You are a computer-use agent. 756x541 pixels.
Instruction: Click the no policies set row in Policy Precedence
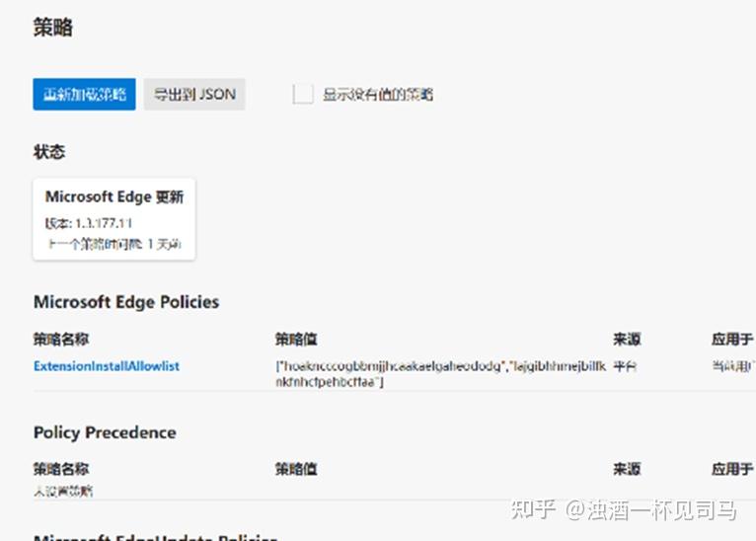pyautogui.click(x=63, y=492)
